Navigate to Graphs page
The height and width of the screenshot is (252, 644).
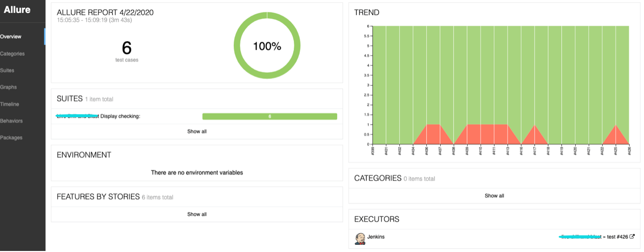point(9,87)
